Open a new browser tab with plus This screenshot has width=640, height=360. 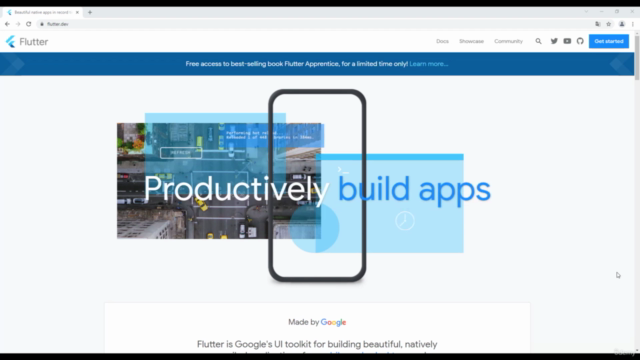pos(90,12)
